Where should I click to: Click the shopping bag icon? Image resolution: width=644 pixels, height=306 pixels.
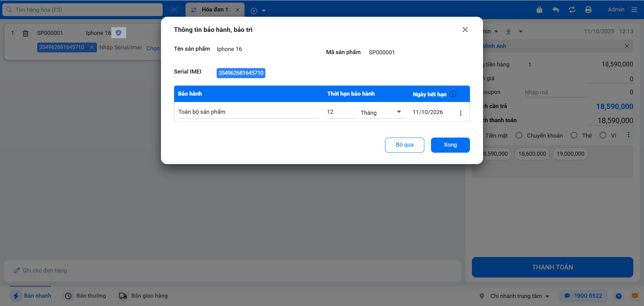[539, 10]
